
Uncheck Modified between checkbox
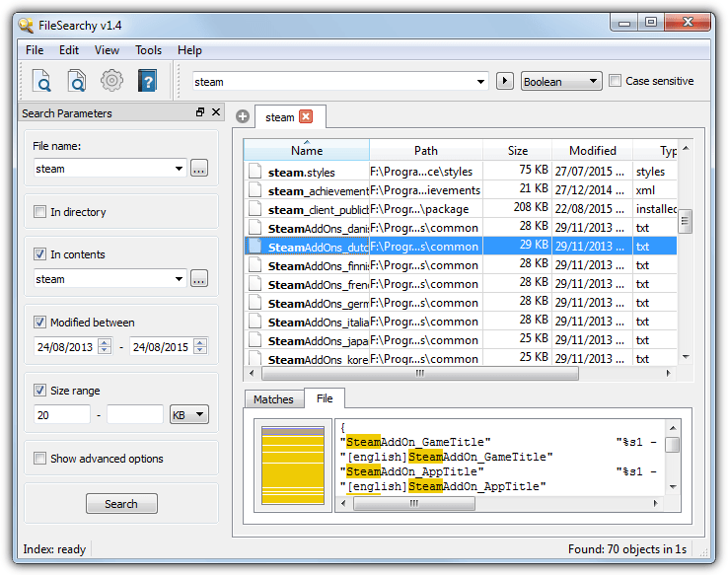point(39,323)
